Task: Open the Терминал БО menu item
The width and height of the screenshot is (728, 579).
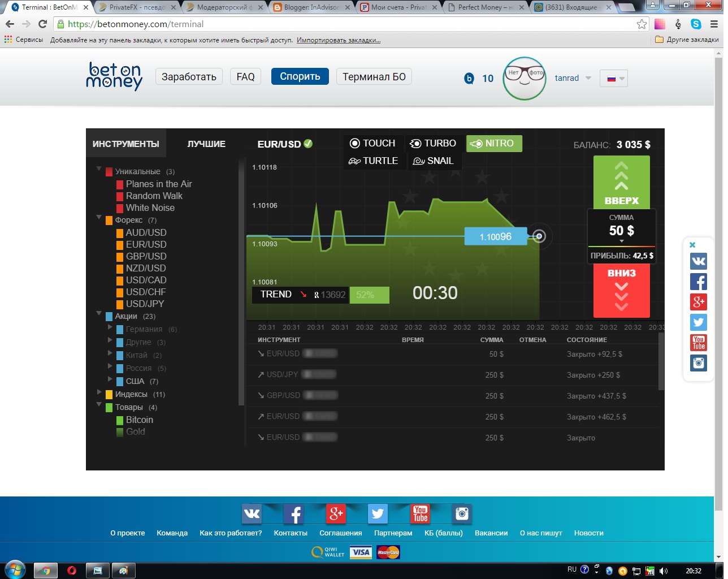Action: click(374, 77)
